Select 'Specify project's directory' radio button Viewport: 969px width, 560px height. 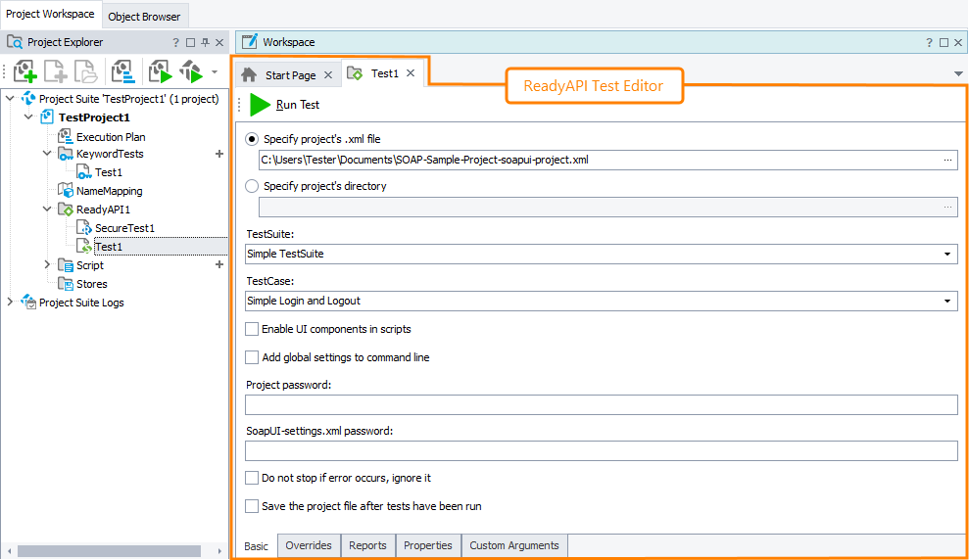click(x=253, y=186)
